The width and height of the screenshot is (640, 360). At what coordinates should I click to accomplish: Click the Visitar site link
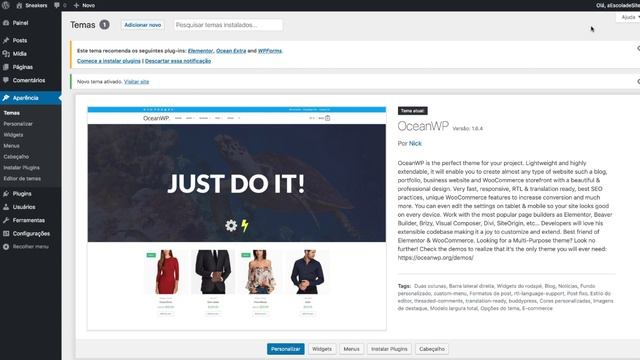tap(136, 82)
